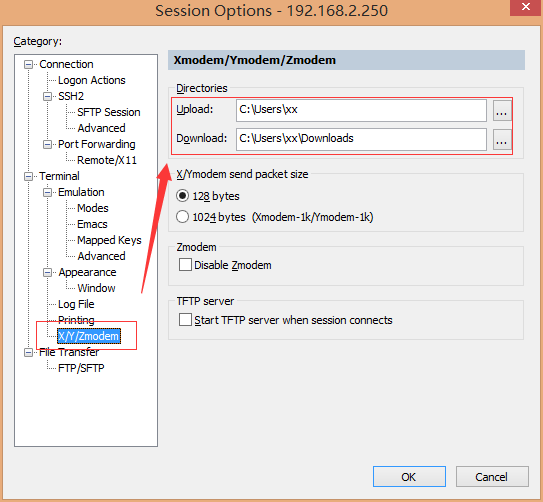Click into the Upload directory path field

coord(361,110)
